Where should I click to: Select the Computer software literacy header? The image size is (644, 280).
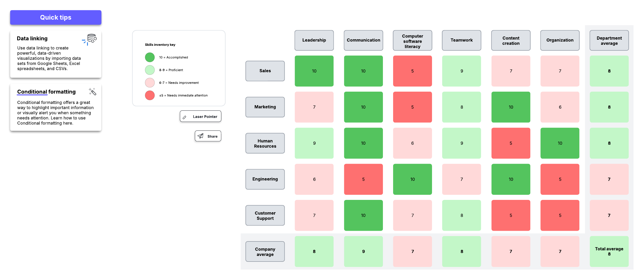point(412,40)
